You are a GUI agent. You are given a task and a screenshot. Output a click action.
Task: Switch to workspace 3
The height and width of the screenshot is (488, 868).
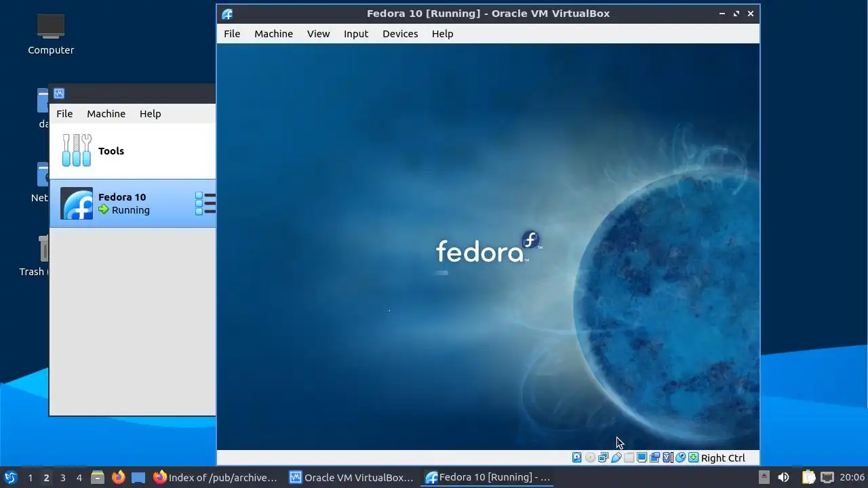pyautogui.click(x=62, y=477)
